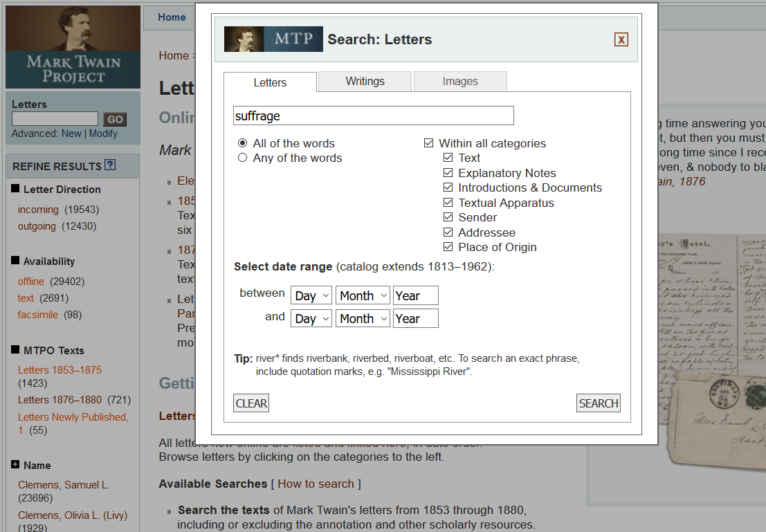Image resolution: width=766 pixels, height=532 pixels.
Task: Expand the Name section
Action: [15, 465]
